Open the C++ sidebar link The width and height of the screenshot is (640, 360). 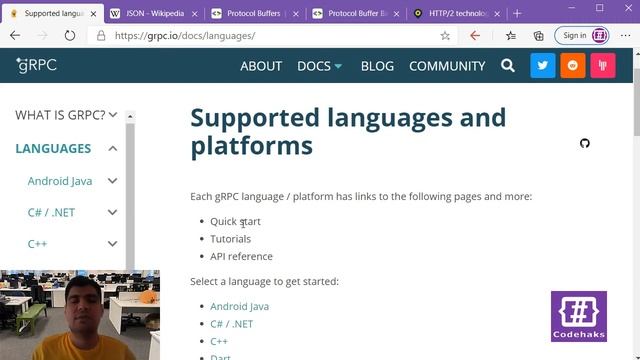[x=38, y=244]
